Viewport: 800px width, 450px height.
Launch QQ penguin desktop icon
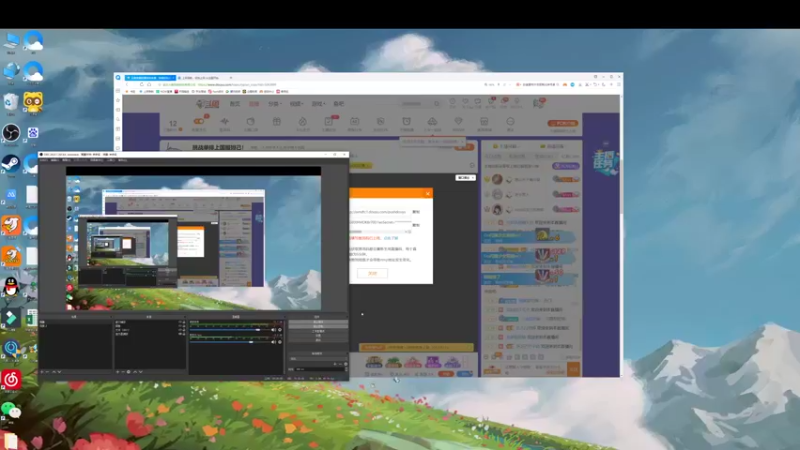[11, 287]
